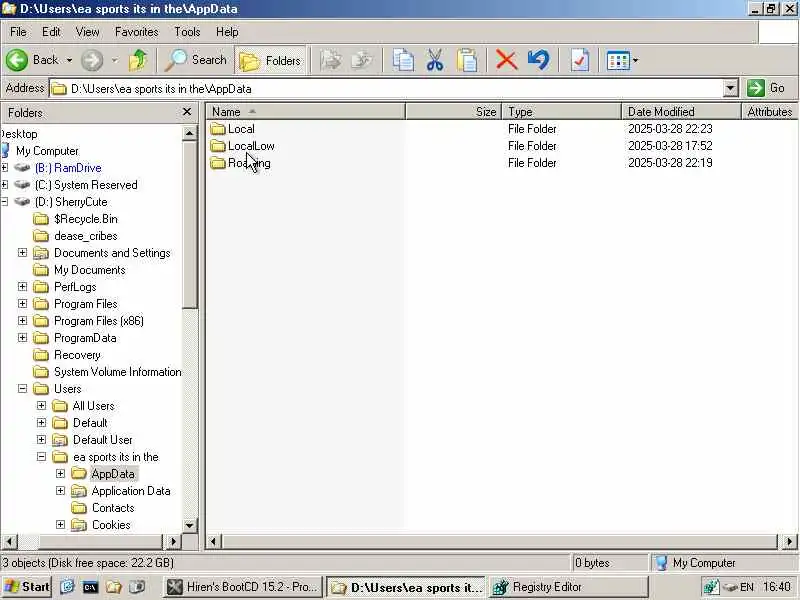Click the EN language indicator
The height and width of the screenshot is (600, 800).
747,587
